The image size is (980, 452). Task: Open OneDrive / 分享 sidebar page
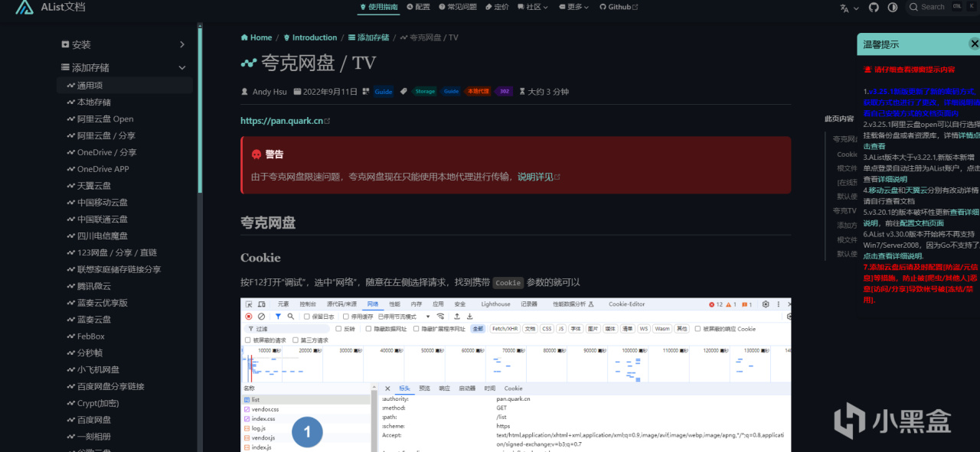pos(124,152)
